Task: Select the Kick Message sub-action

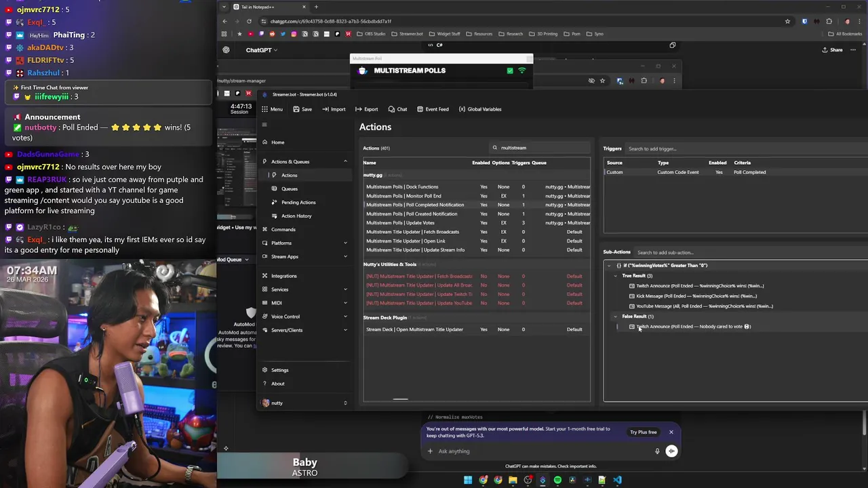Action: [x=696, y=296]
